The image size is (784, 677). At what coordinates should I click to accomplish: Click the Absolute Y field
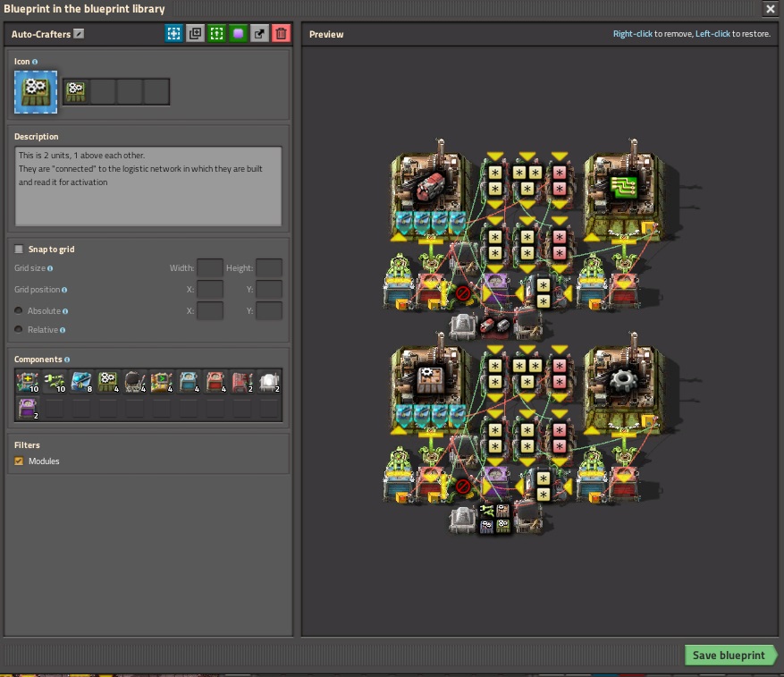pyautogui.click(x=269, y=310)
